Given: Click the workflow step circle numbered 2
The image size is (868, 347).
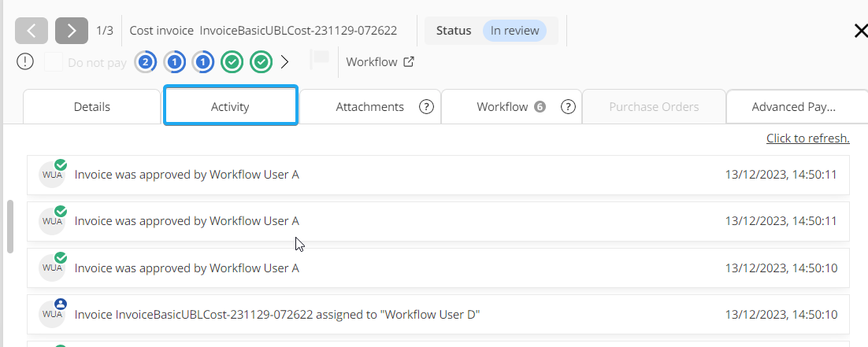Looking at the screenshot, I should click(x=145, y=62).
